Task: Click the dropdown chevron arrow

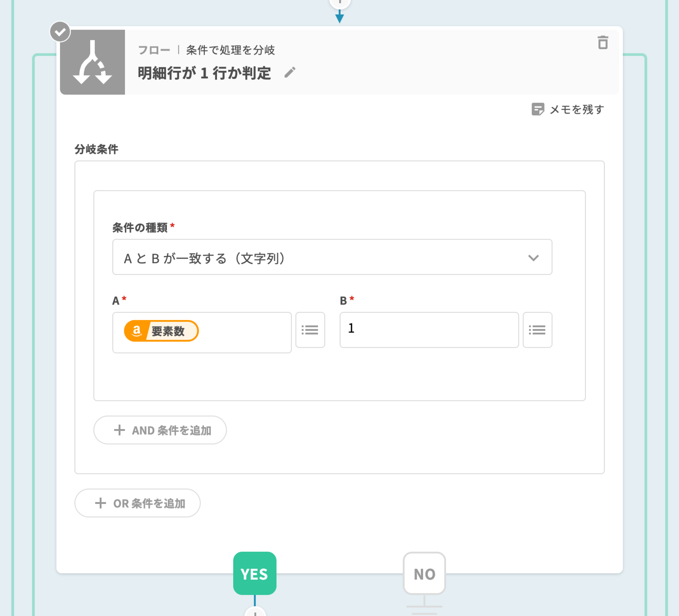Action: pyautogui.click(x=533, y=258)
